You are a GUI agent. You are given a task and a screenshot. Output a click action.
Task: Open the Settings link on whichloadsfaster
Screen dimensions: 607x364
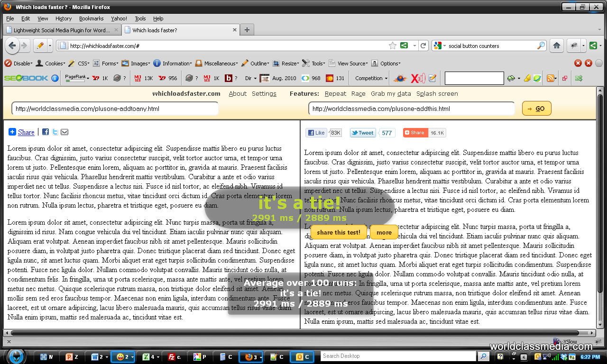click(x=264, y=93)
